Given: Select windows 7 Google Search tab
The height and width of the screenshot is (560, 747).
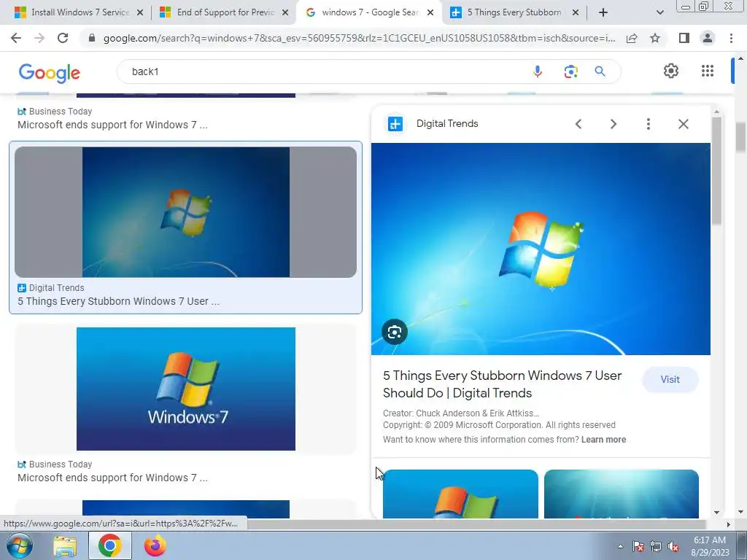Looking at the screenshot, I should (370, 12).
